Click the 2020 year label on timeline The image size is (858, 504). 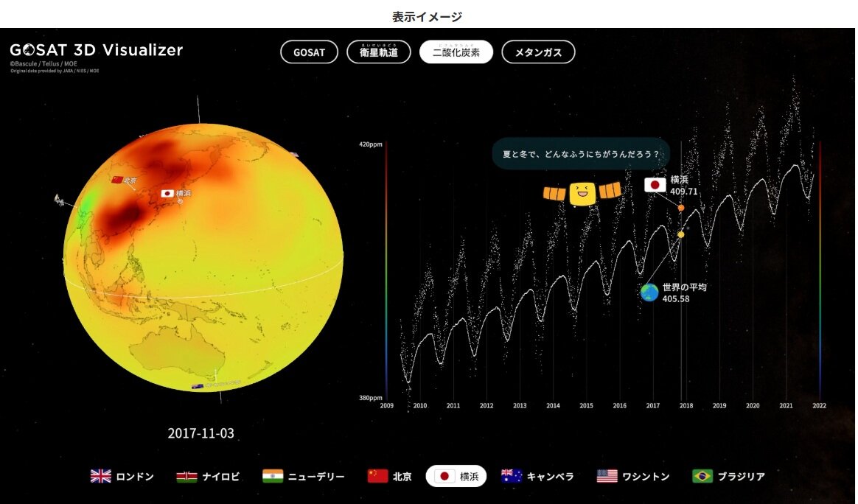coord(753,405)
